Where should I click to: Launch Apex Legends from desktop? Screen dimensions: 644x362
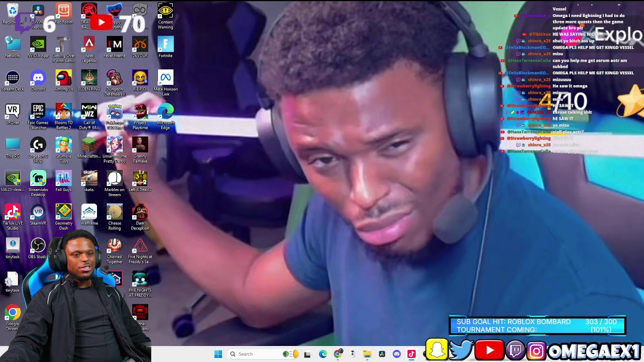89,50
